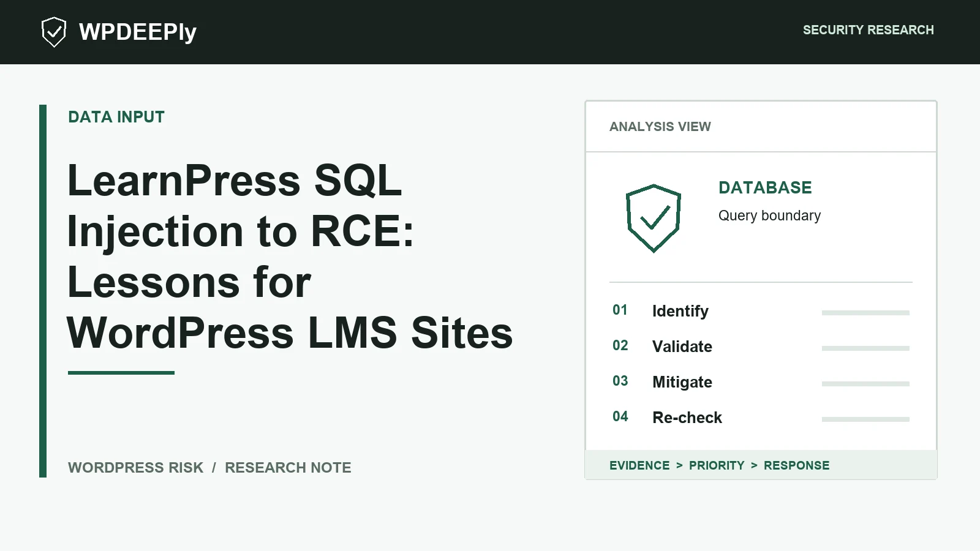980x551 pixels.
Task: Click the progress bar beside Validate
Action: [865, 348]
